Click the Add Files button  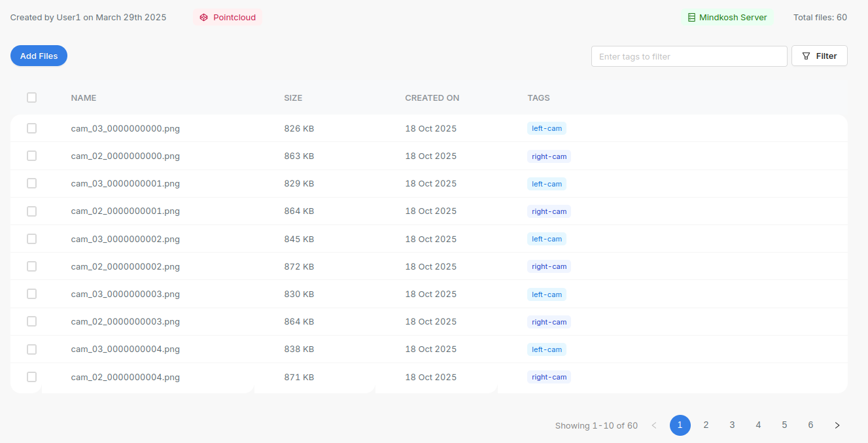(39, 56)
